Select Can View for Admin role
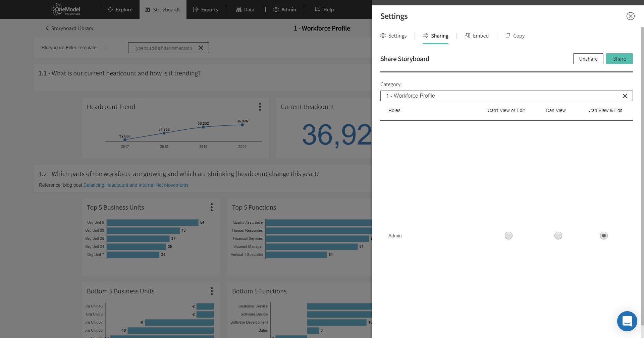The image size is (644, 338). click(x=558, y=236)
